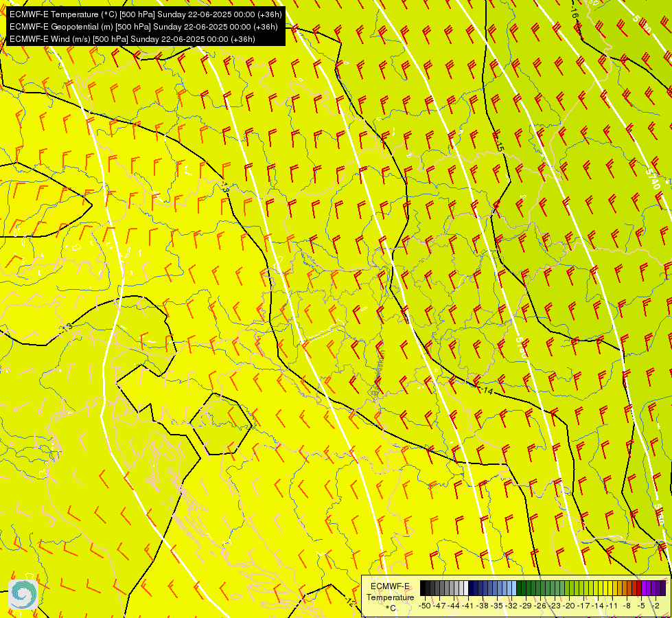Click the -23 legend tick label

555,606
